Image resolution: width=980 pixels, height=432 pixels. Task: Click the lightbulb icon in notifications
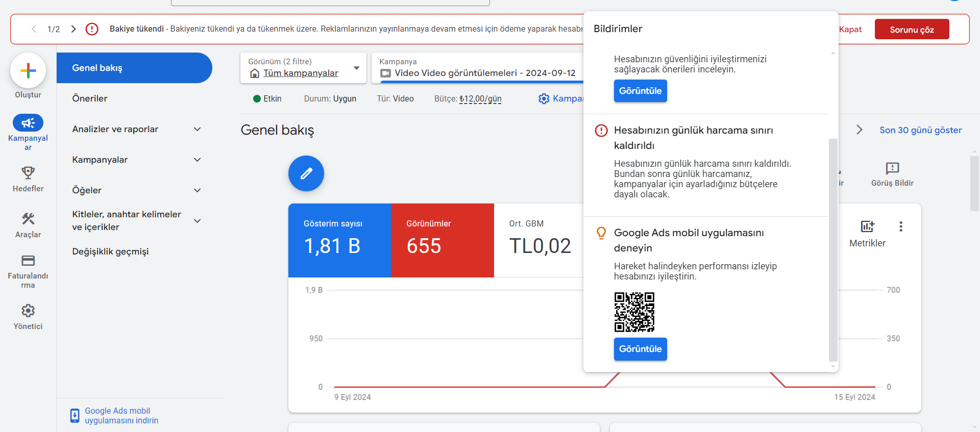tap(601, 233)
